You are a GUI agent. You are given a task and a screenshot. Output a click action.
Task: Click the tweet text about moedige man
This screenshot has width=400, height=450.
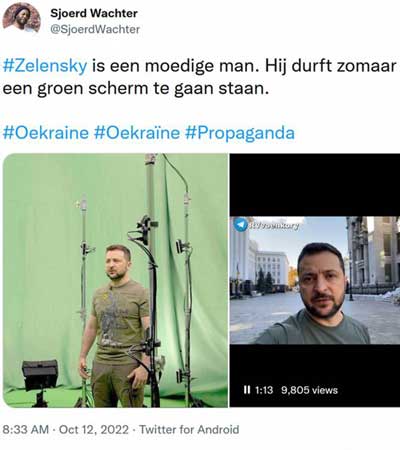click(x=199, y=77)
